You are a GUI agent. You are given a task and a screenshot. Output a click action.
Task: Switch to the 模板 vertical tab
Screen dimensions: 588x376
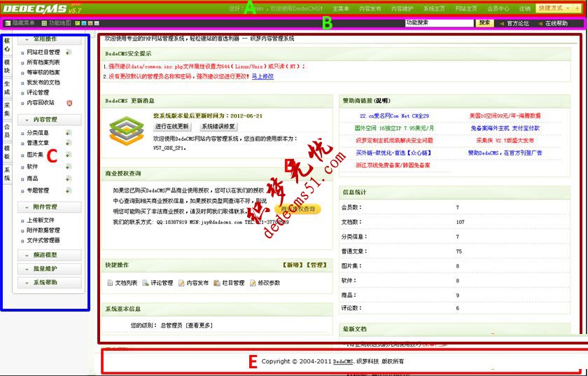[x=7, y=152]
